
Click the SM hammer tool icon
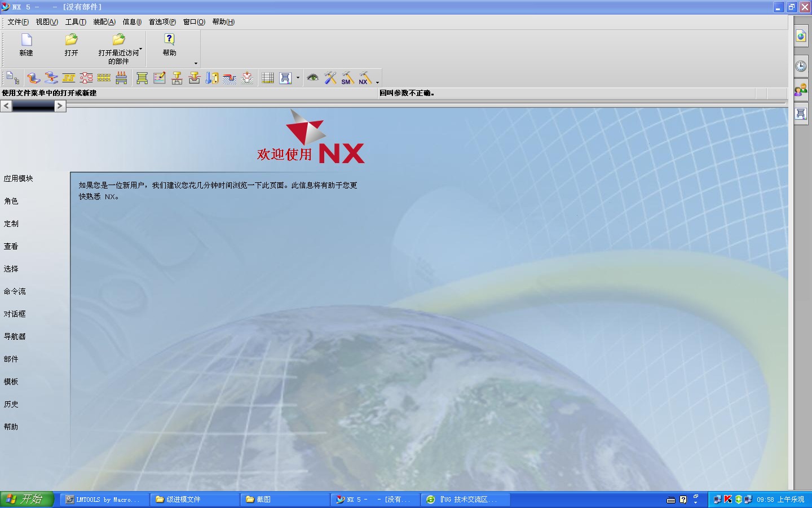pos(348,78)
